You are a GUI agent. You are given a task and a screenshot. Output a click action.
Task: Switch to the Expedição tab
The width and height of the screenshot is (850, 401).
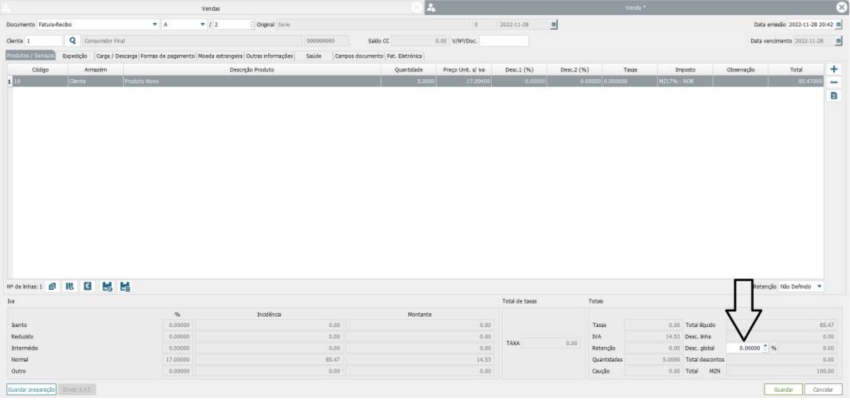pos(75,56)
